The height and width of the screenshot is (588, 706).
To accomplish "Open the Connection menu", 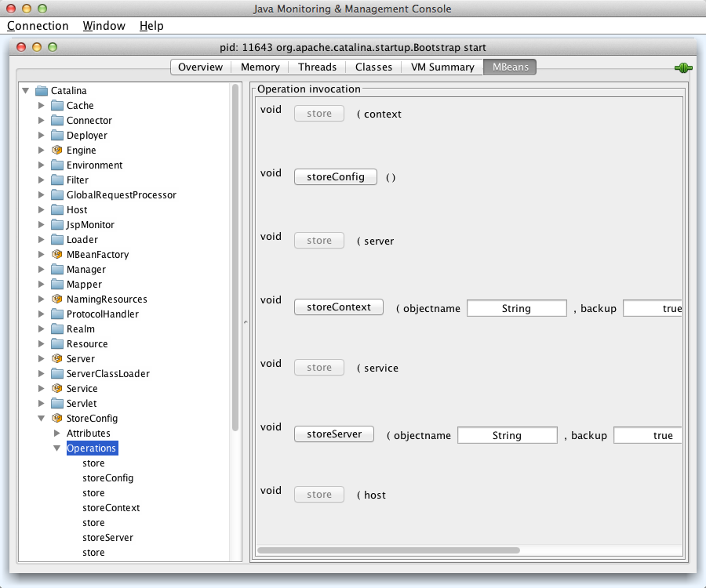I will (x=38, y=26).
